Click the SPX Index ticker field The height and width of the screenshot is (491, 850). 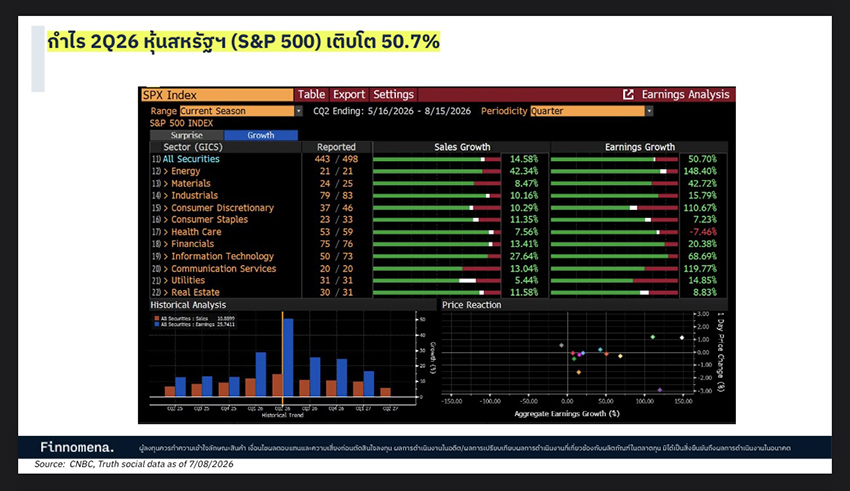click(x=217, y=95)
